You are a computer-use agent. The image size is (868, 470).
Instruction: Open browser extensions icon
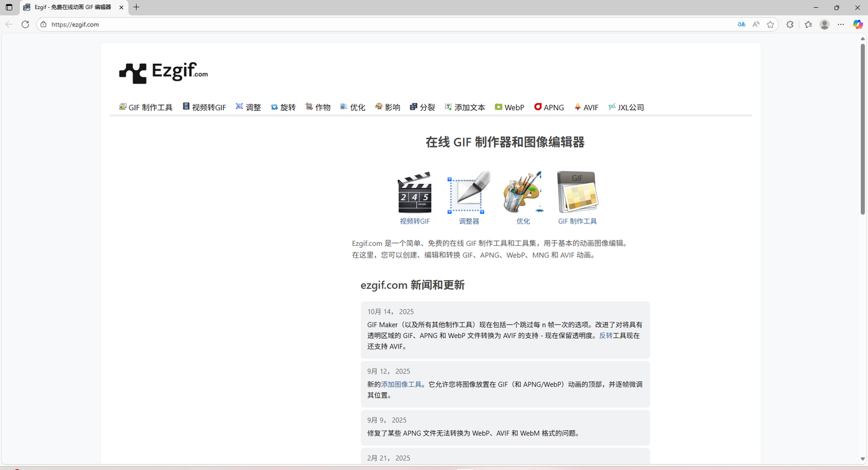click(x=790, y=24)
